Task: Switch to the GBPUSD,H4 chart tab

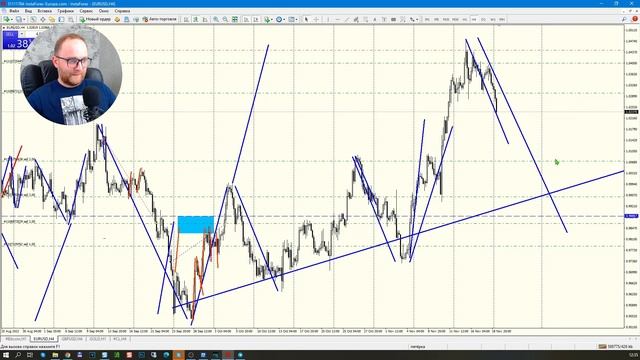Action: point(72,339)
